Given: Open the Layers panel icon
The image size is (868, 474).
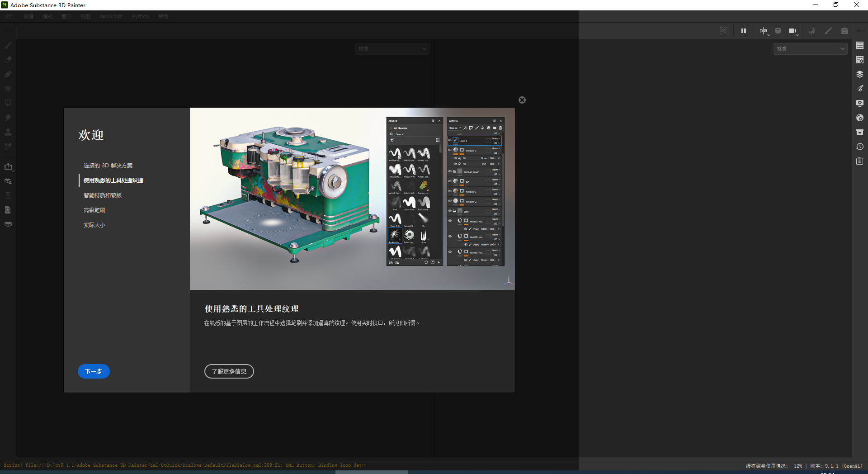Looking at the screenshot, I should [x=860, y=74].
